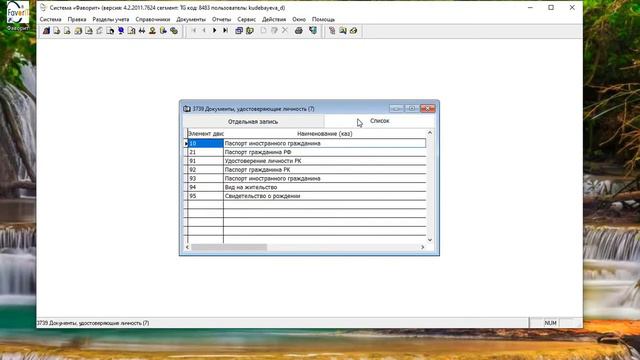Click the grayed X delete toolbar icon
Screen dimensions: 640x360
284,31
